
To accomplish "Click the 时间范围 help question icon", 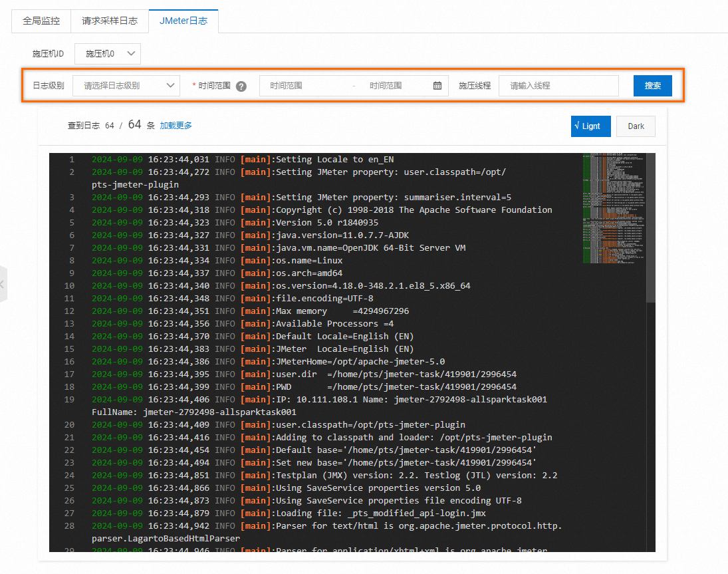I will coord(241,86).
